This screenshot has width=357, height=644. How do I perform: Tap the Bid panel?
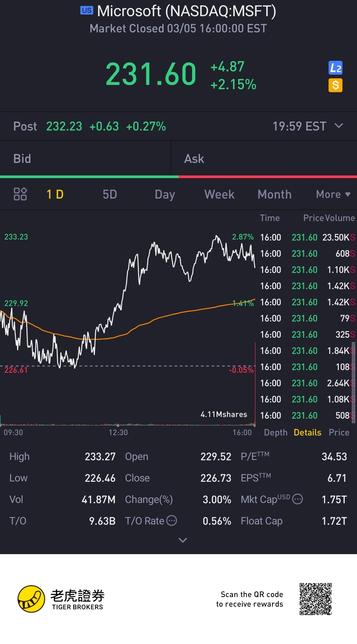[x=85, y=159]
